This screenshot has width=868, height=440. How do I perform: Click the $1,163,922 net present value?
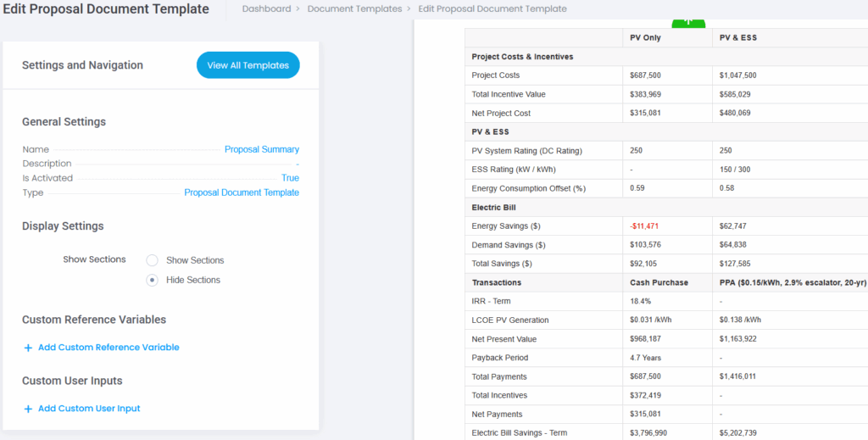[x=738, y=339]
